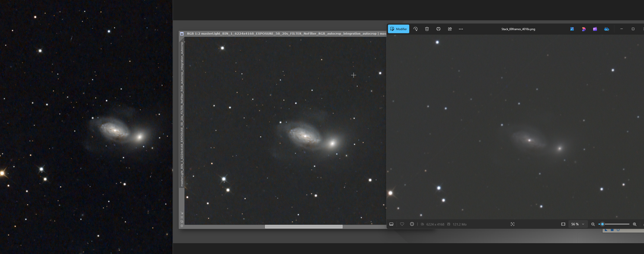The image size is (644, 254).
Task: Show file information via info icon
Action: [x=412, y=224]
